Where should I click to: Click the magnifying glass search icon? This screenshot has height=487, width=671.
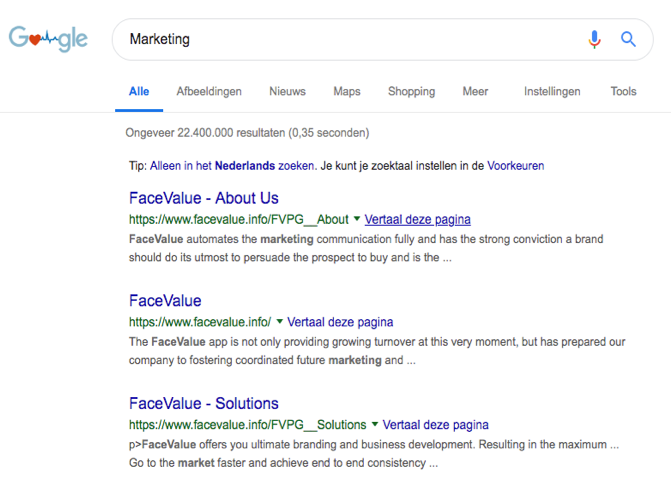point(628,39)
